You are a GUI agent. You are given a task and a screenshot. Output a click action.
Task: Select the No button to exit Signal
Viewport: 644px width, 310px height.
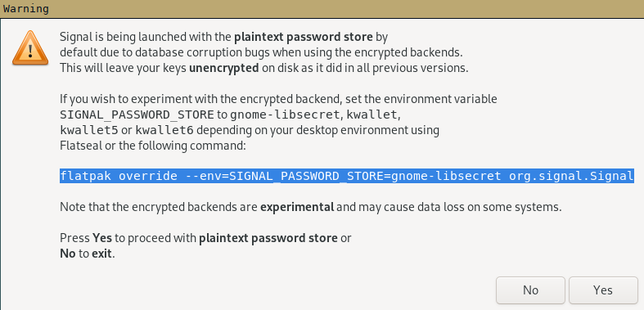(530, 290)
